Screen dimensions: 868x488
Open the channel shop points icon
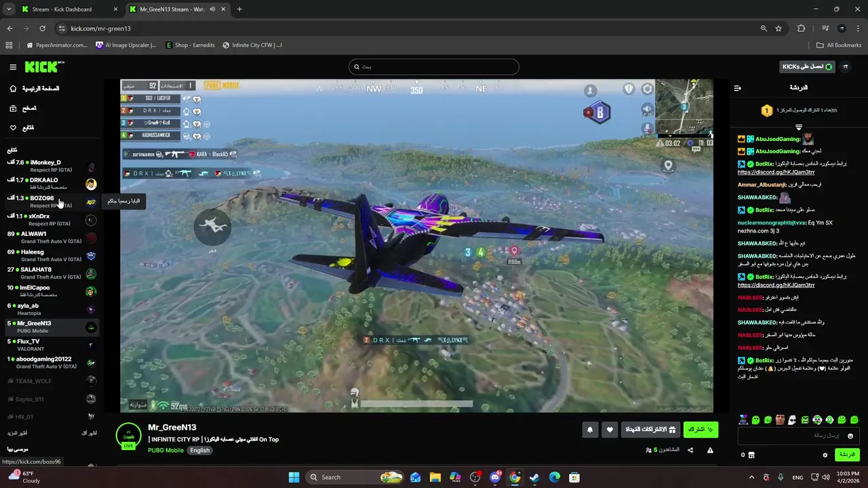(x=751, y=455)
